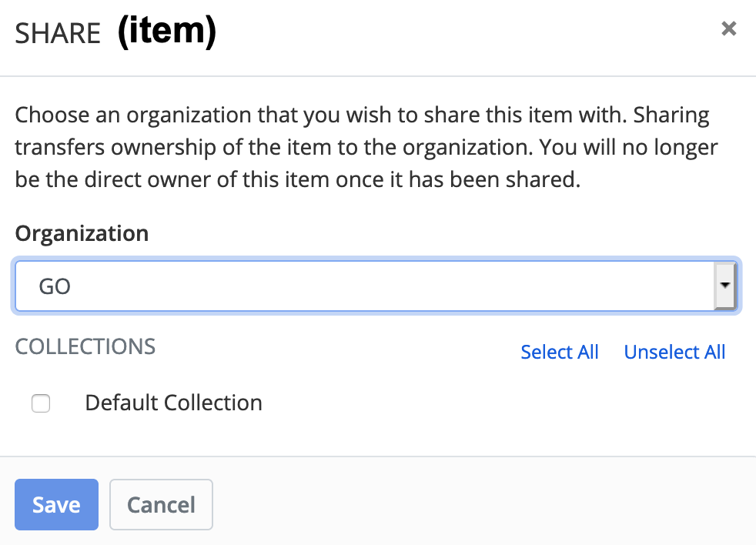The width and height of the screenshot is (756, 545).
Task: Cancel sharing this item
Action: (x=161, y=505)
